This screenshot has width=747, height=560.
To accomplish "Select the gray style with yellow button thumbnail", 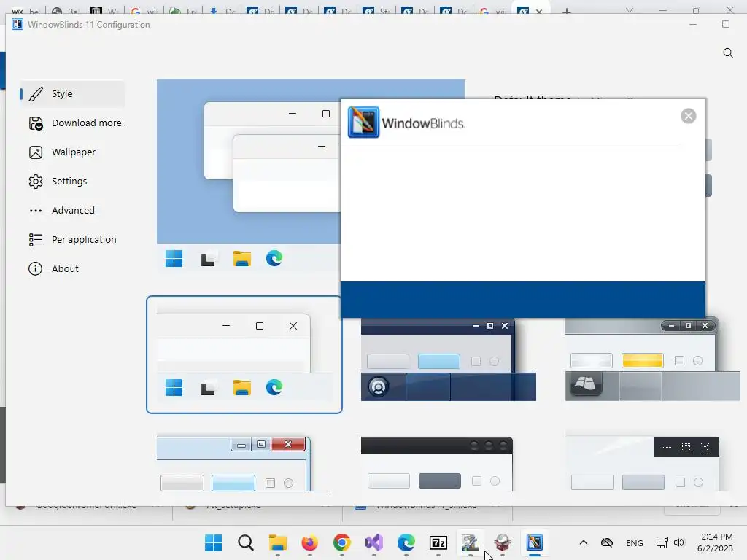I will click(x=652, y=359).
